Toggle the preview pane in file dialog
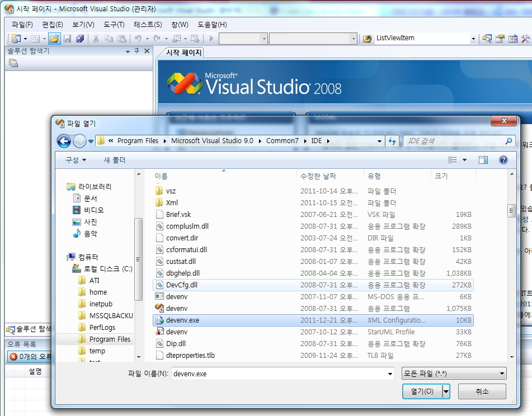The width and height of the screenshot is (532, 416). [483, 160]
